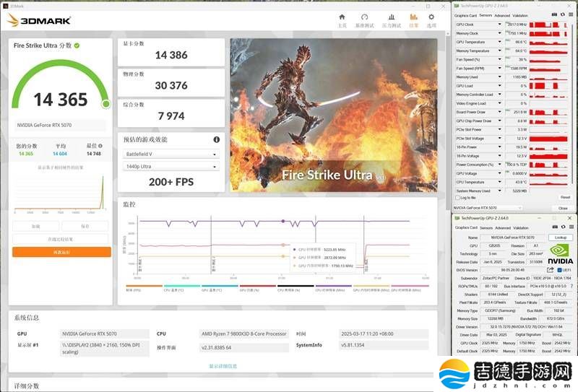The image size is (578, 392).
Task: Click the AMD Ryzen 7 9800X3D CPU field
Action: point(243,334)
